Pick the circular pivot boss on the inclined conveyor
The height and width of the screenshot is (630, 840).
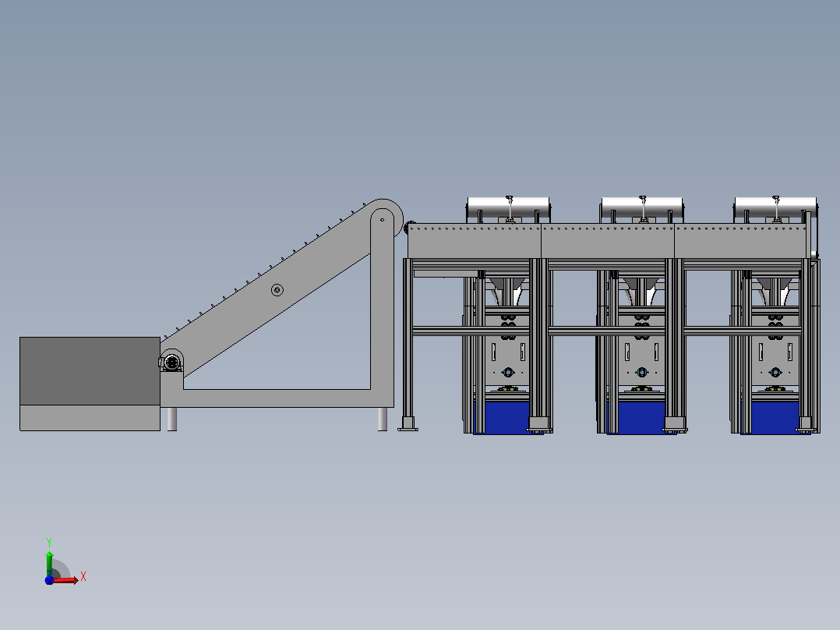(277, 290)
